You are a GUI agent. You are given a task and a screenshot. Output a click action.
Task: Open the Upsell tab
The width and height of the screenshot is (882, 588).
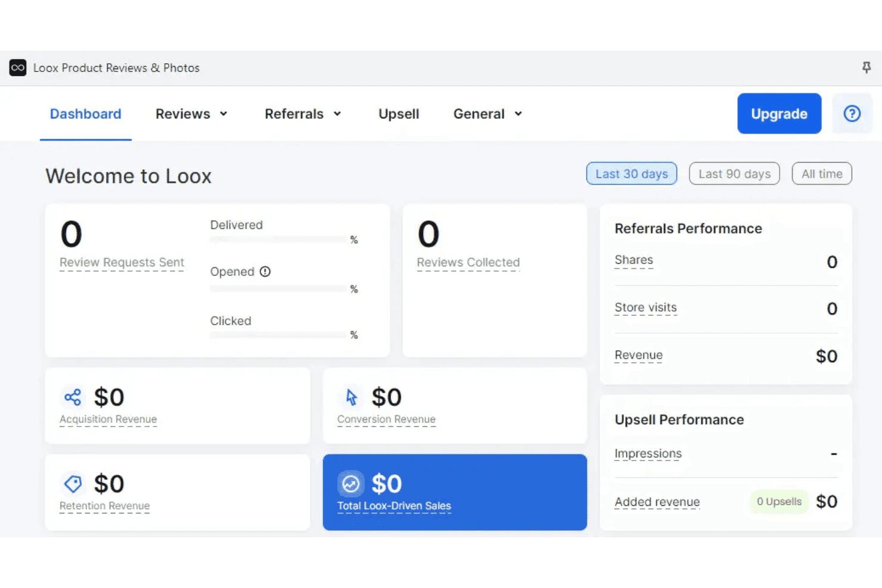click(399, 114)
